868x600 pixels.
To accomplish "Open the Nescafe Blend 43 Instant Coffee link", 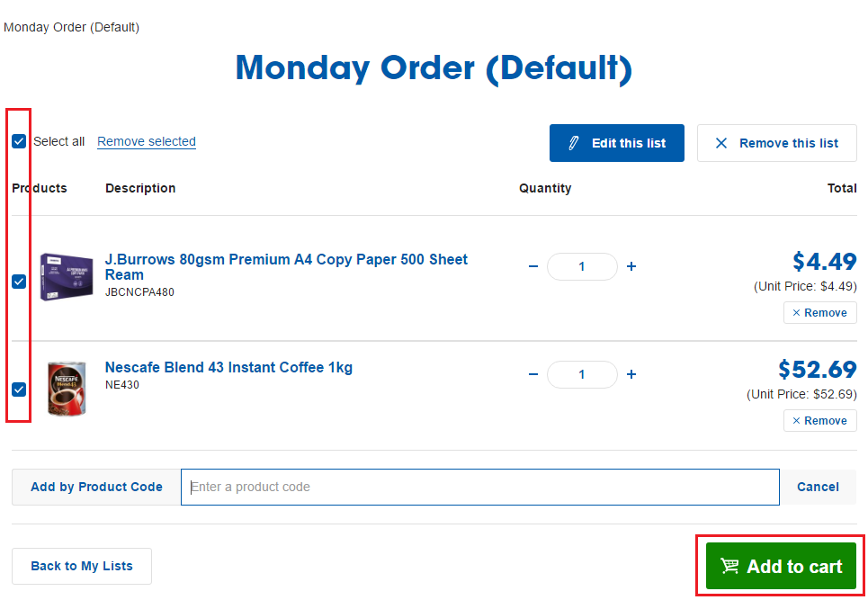I will (x=228, y=367).
